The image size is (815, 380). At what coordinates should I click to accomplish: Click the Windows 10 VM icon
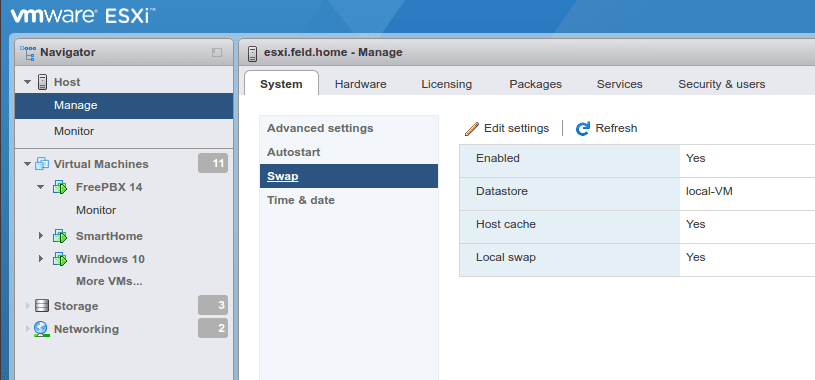[x=60, y=259]
